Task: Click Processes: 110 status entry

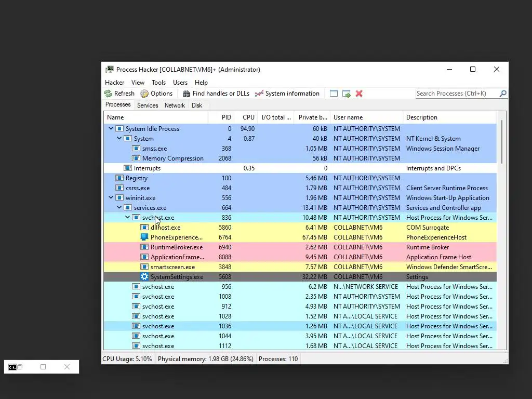Action: point(278,359)
